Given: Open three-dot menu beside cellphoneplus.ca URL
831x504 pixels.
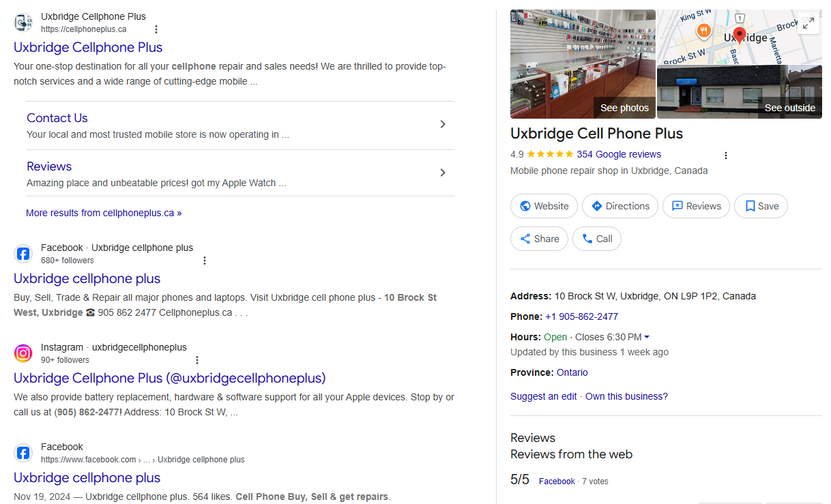Looking at the screenshot, I should tap(156, 29).
